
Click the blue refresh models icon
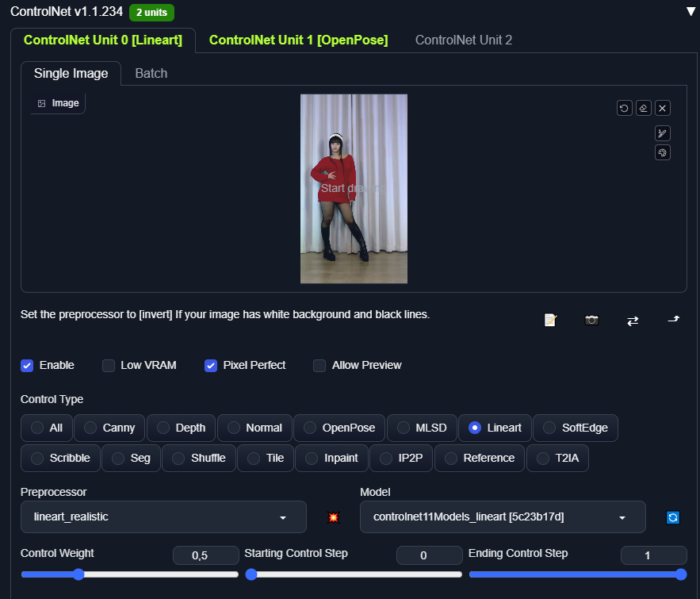(x=673, y=517)
